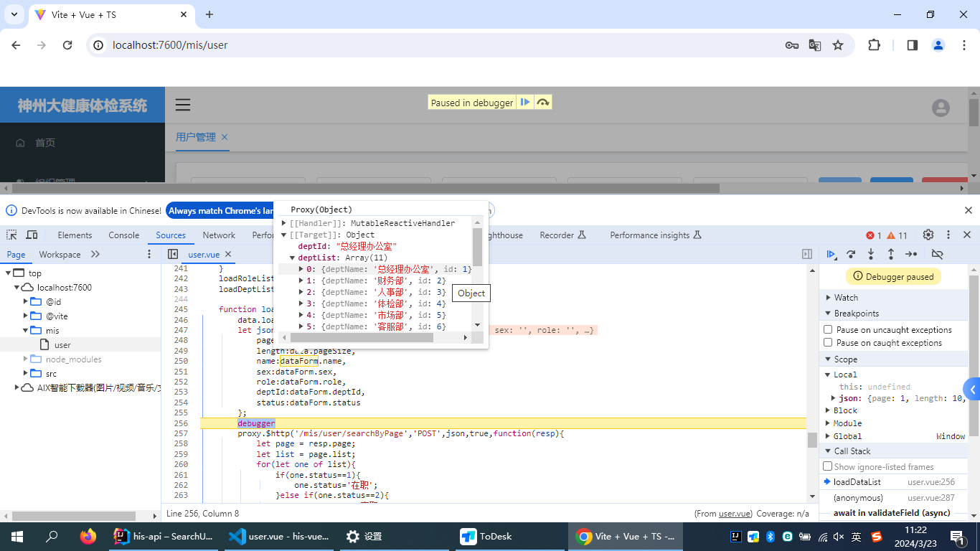Switch to the Workspace navigator tab
This screenshot has height=551, width=980.
(x=60, y=254)
